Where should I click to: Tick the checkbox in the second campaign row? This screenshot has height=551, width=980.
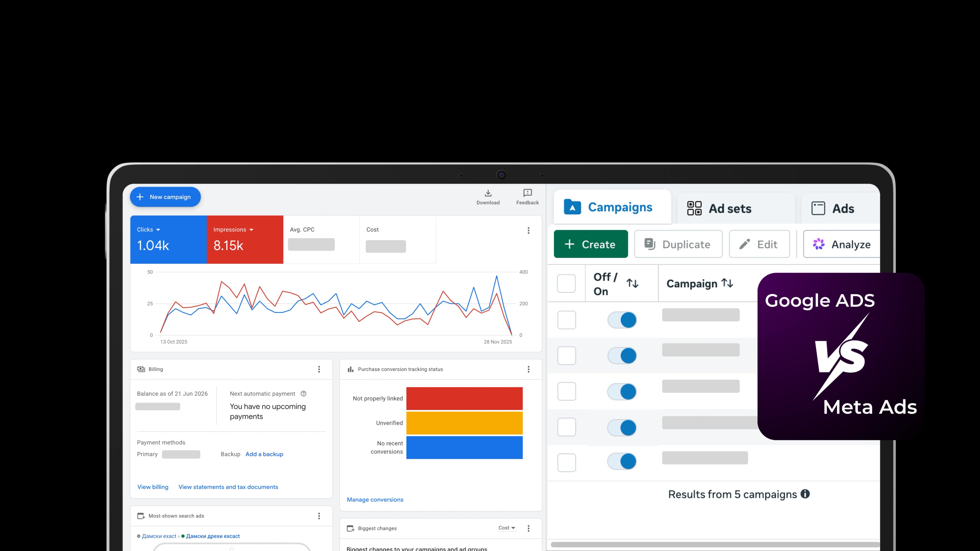click(x=567, y=356)
